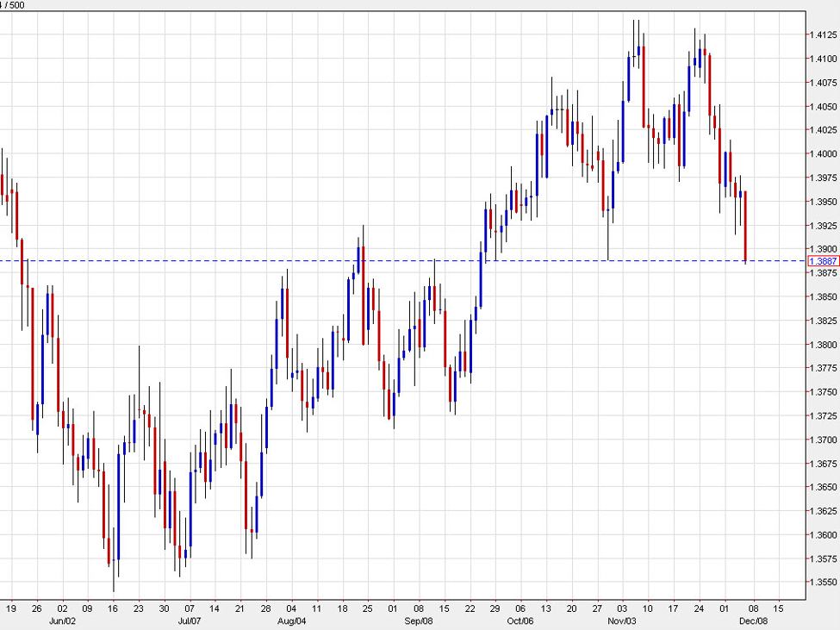Select the Aug/04 month label
840x630 pixels.
pos(291,619)
